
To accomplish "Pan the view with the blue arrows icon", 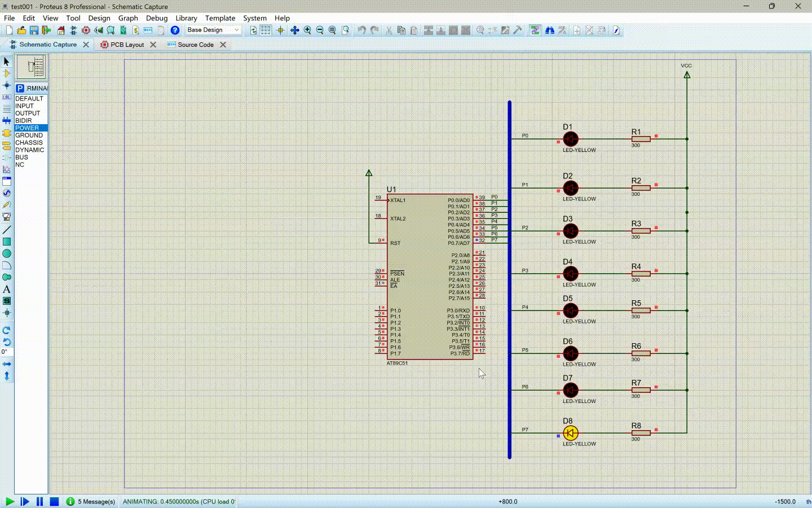I will click(294, 30).
